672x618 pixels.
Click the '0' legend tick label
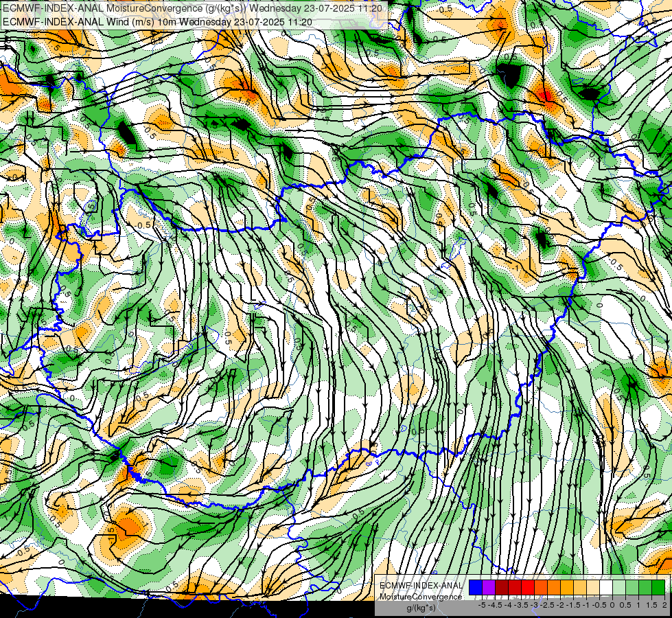(x=612, y=605)
